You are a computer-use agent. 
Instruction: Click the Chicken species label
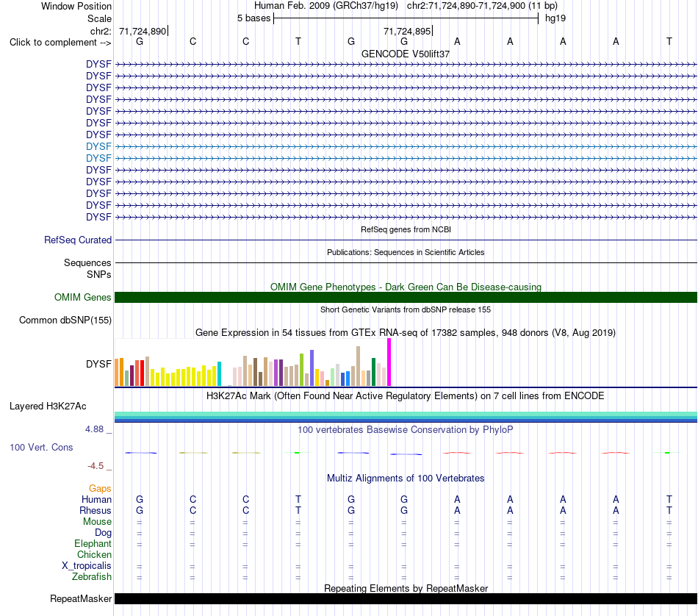[x=94, y=554]
